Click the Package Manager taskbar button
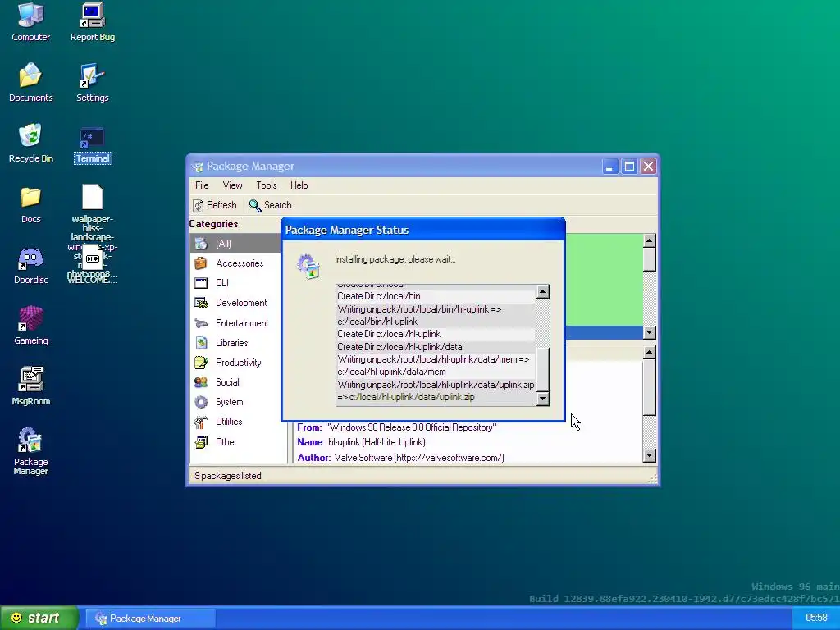The height and width of the screenshot is (630, 840). 151,619
